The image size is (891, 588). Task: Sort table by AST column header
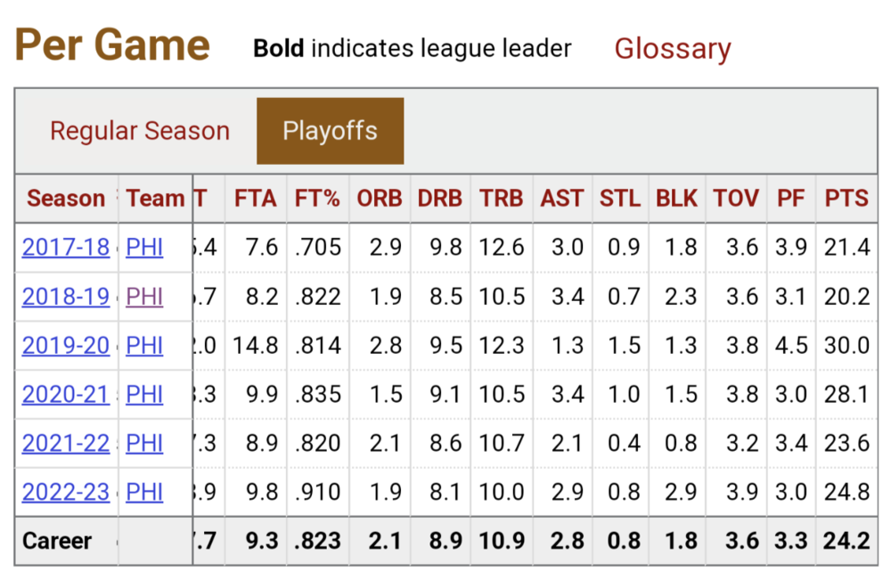[562, 199]
